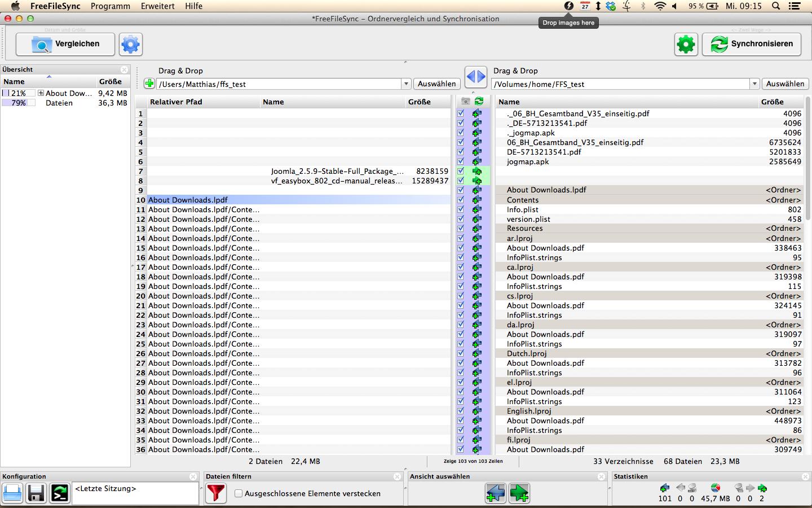Open comparison settings gear icon
Screen dimensions: 812x508
click(130, 44)
